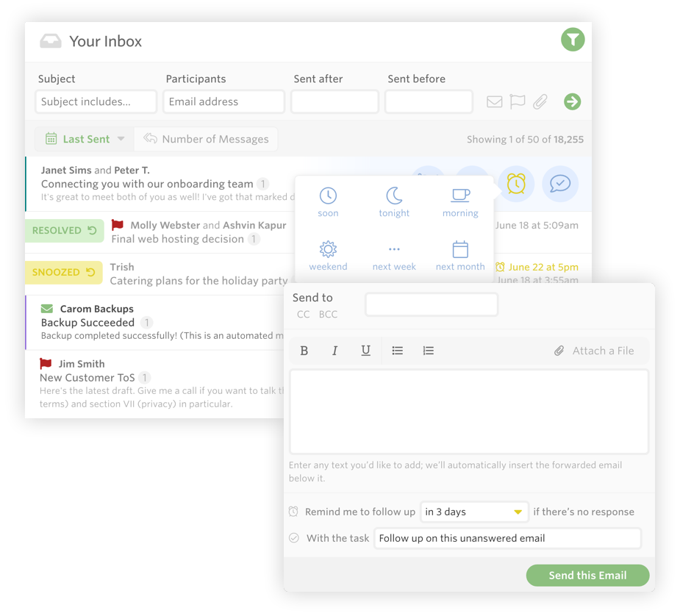
Task: Click the speech bubble resolve icon
Action: pos(560,184)
